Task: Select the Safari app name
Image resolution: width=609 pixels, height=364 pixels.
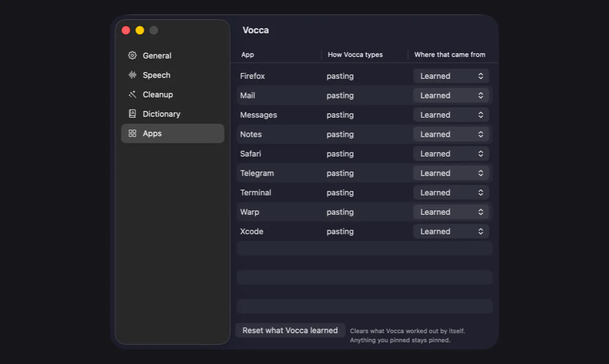Action: [250, 154]
